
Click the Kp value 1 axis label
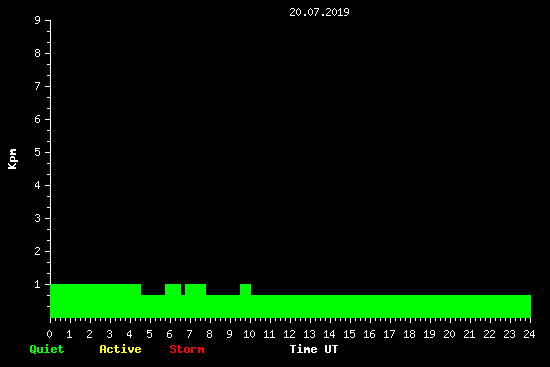(x=38, y=284)
